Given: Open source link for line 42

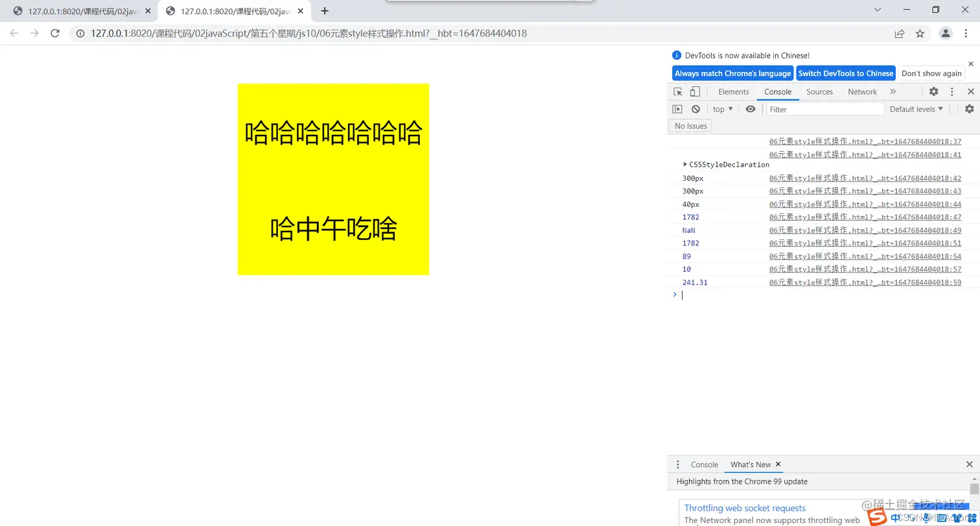Looking at the screenshot, I should tap(865, 178).
